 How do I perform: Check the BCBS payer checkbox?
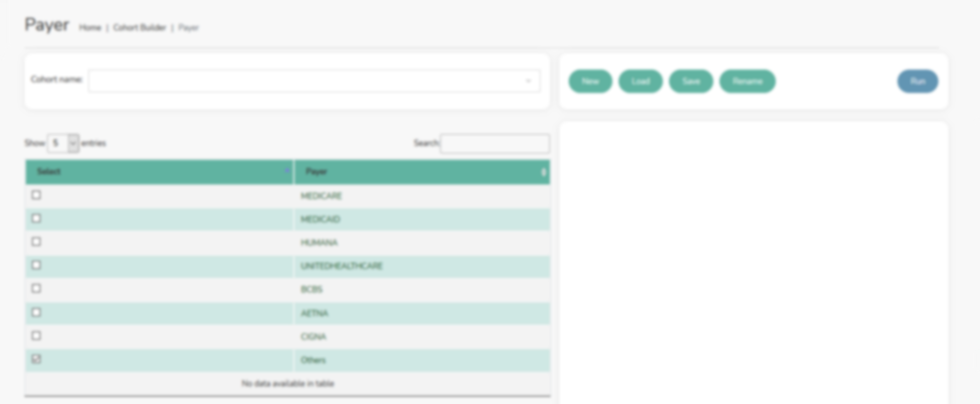pos(36,289)
